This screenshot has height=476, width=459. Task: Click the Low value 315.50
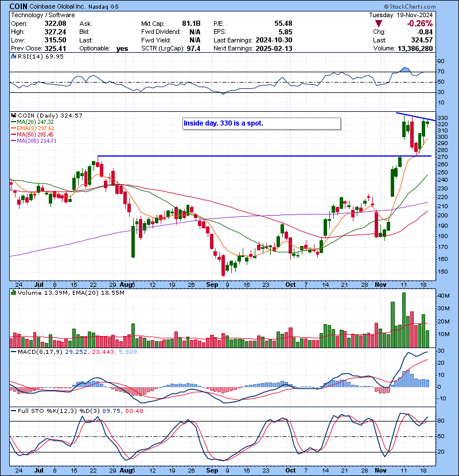tap(55, 40)
